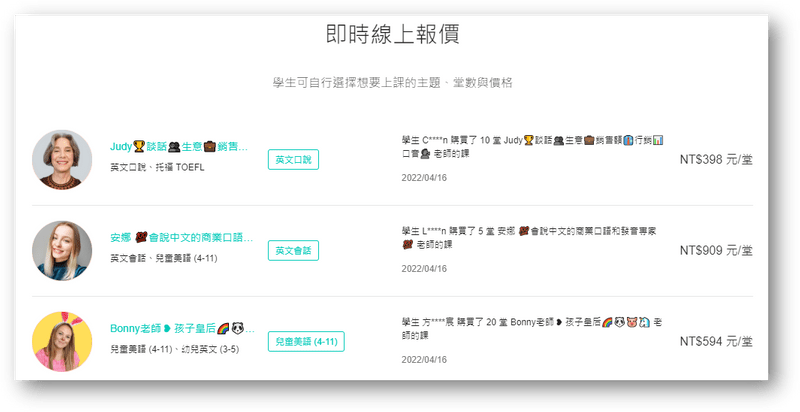
Task: Click the NT$594 元/堂 price
Action: tap(716, 341)
